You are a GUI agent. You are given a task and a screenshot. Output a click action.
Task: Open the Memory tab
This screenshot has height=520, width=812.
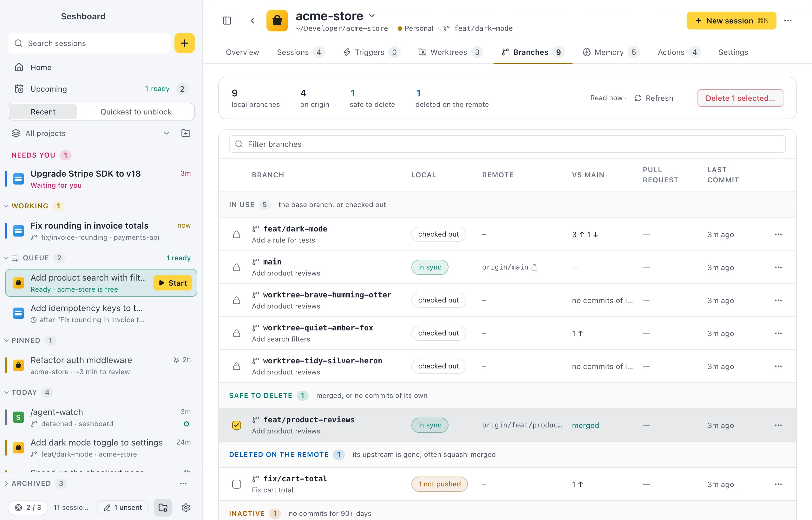click(611, 52)
